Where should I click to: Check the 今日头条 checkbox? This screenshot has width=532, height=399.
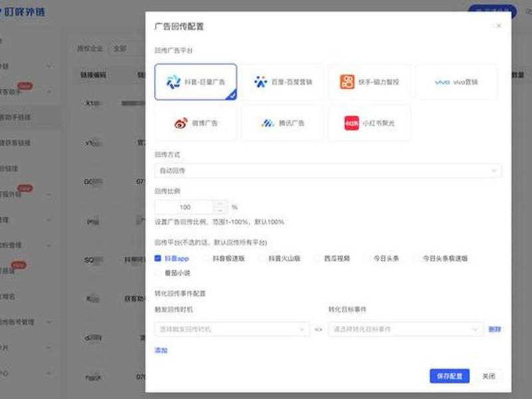(367, 258)
